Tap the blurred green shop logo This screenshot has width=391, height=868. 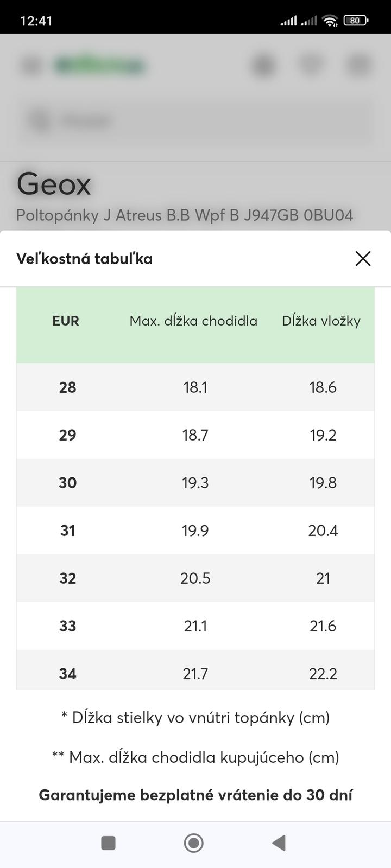pyautogui.click(x=99, y=65)
